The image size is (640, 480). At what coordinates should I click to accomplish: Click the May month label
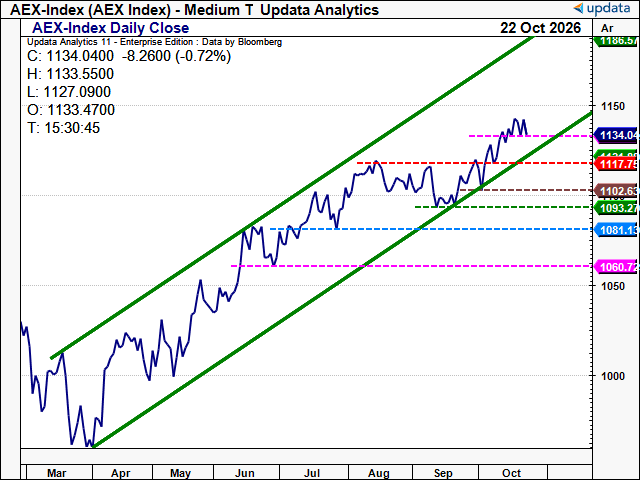tap(180, 473)
